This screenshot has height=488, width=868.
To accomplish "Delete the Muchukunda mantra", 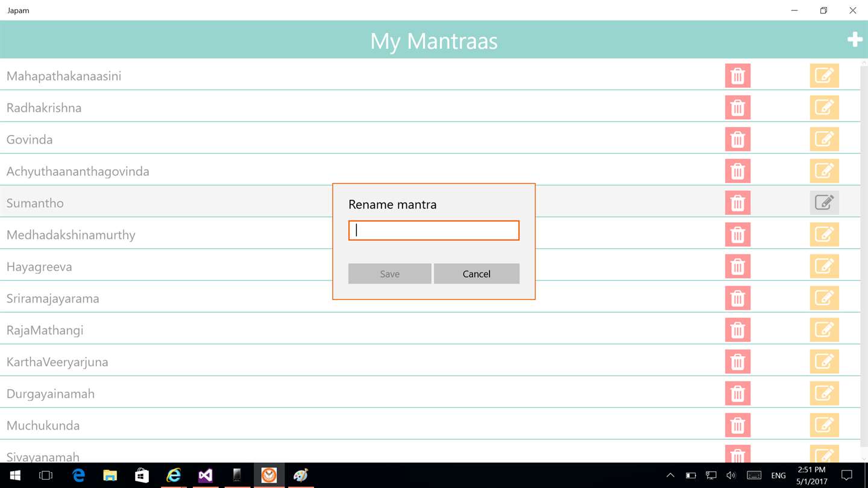I will click(x=737, y=425).
